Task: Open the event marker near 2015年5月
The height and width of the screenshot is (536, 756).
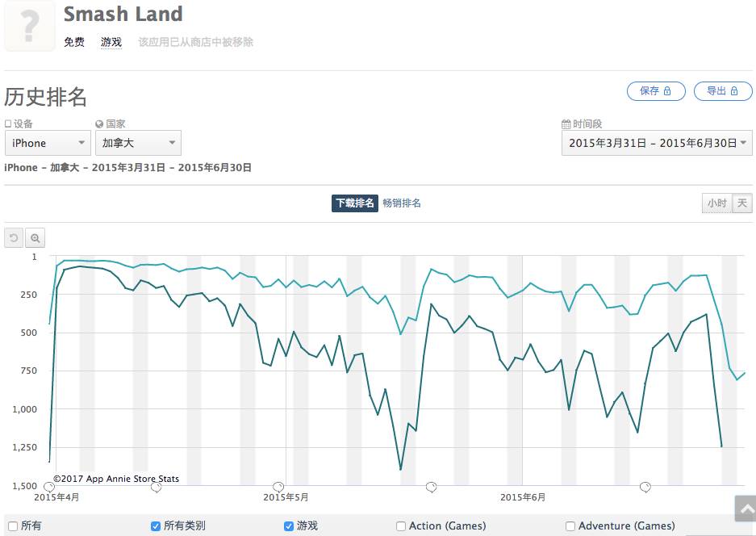Action: pyautogui.click(x=278, y=487)
